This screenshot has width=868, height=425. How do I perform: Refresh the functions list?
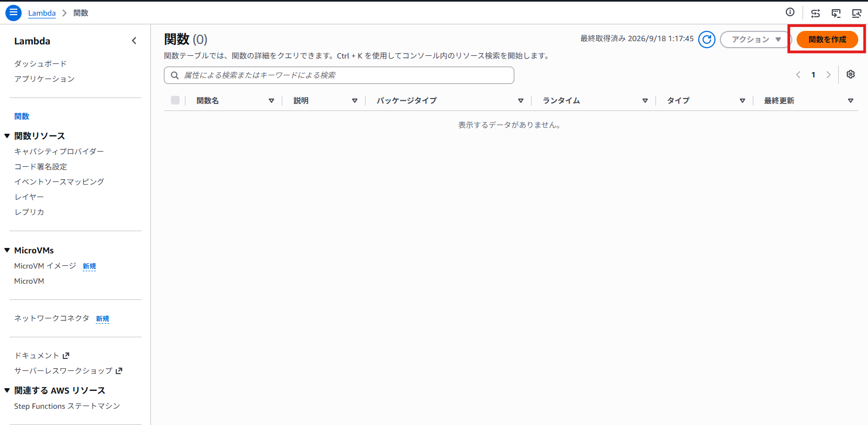pos(707,40)
